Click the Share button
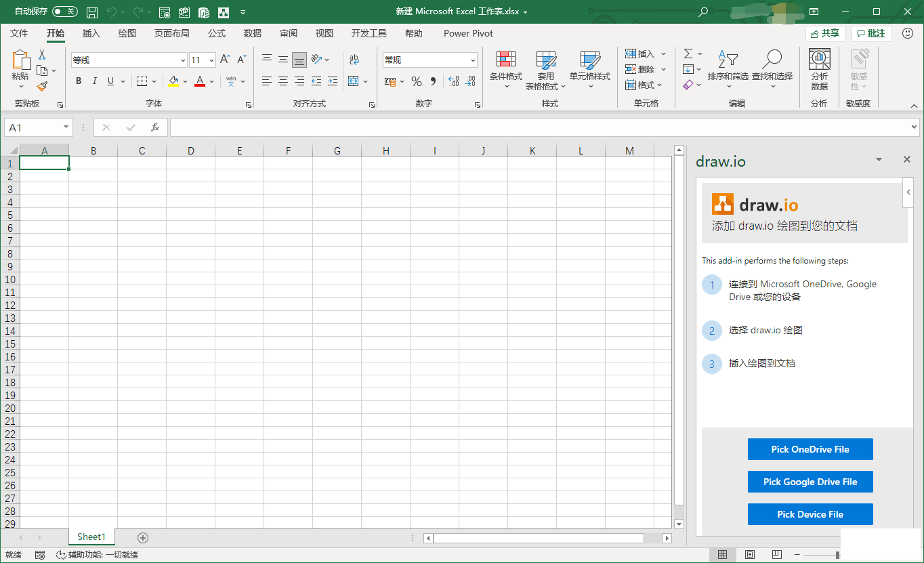This screenshot has width=924, height=563. (x=825, y=33)
